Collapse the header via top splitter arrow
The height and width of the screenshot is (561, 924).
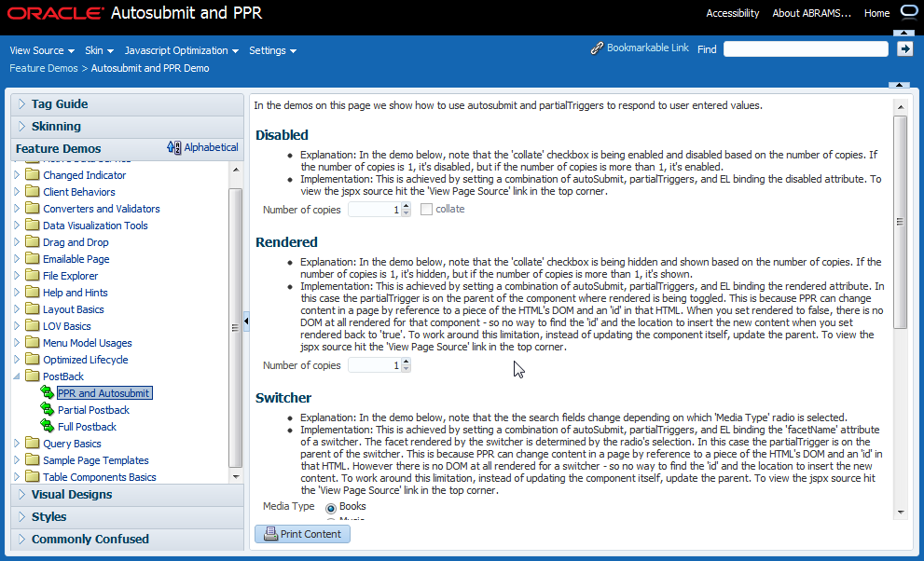point(903,33)
